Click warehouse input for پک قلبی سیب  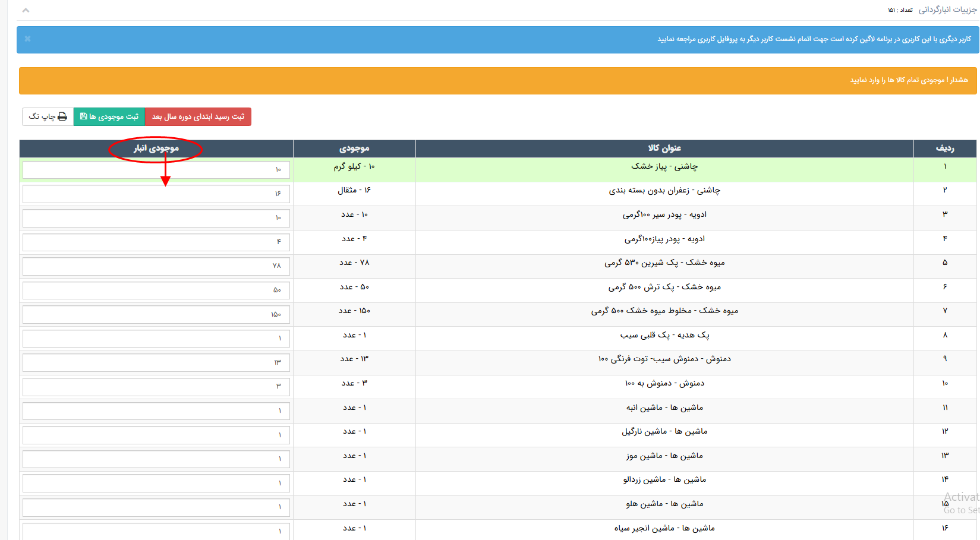[x=156, y=339]
